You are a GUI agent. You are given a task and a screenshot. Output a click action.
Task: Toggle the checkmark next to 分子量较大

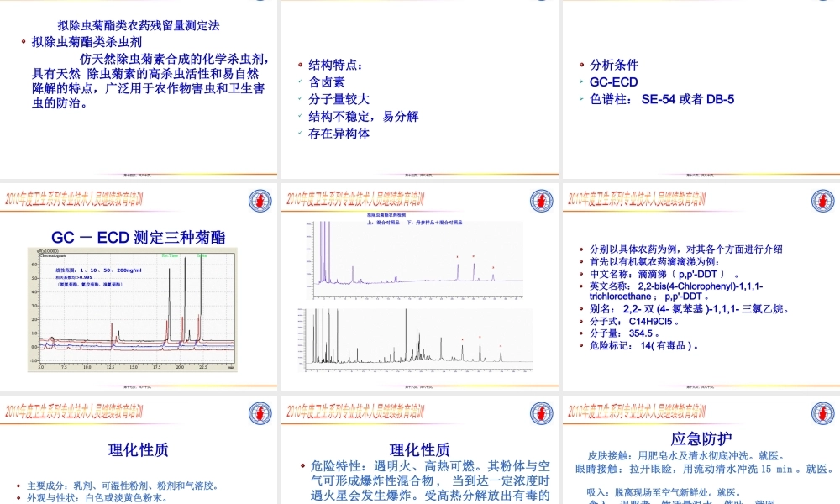[x=299, y=99]
